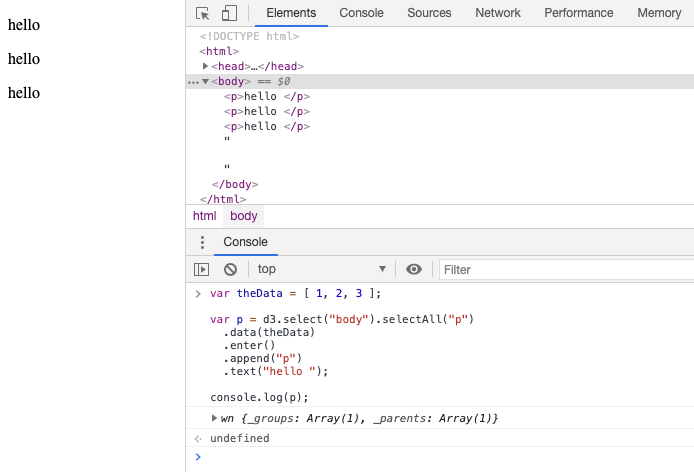
Task: Toggle the live expression eye icon
Action: 414,269
